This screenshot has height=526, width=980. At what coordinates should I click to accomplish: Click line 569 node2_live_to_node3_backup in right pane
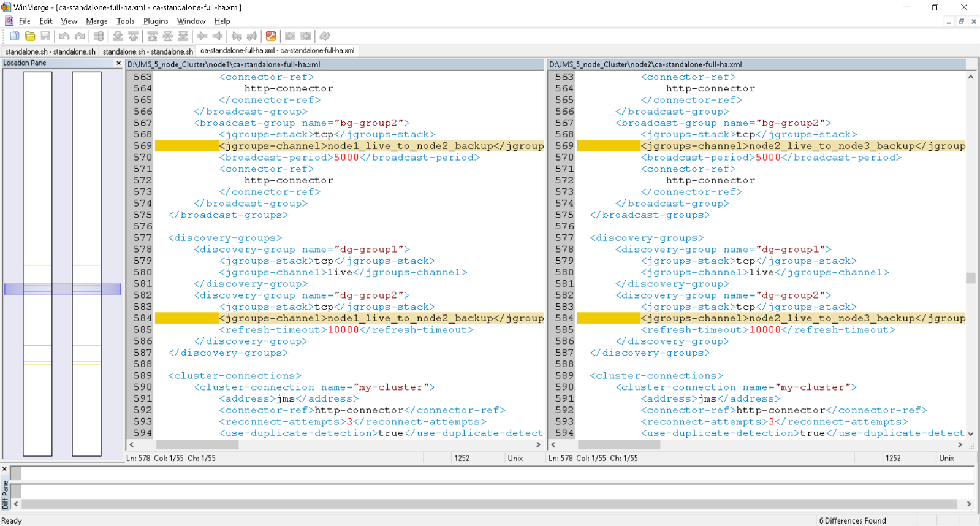832,146
